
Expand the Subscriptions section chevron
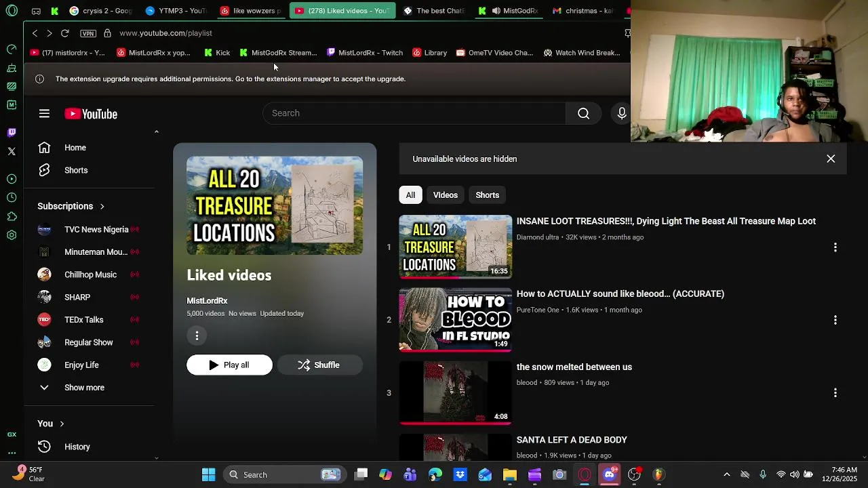102,206
